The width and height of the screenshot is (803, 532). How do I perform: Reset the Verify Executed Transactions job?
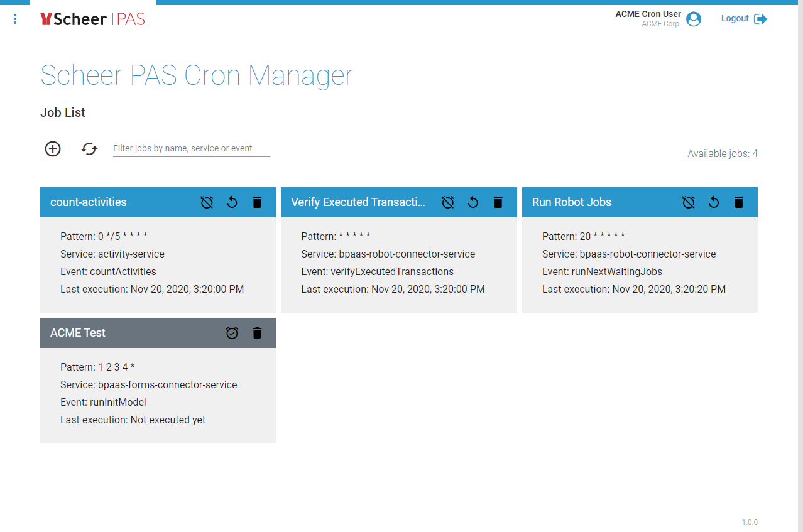coord(473,202)
